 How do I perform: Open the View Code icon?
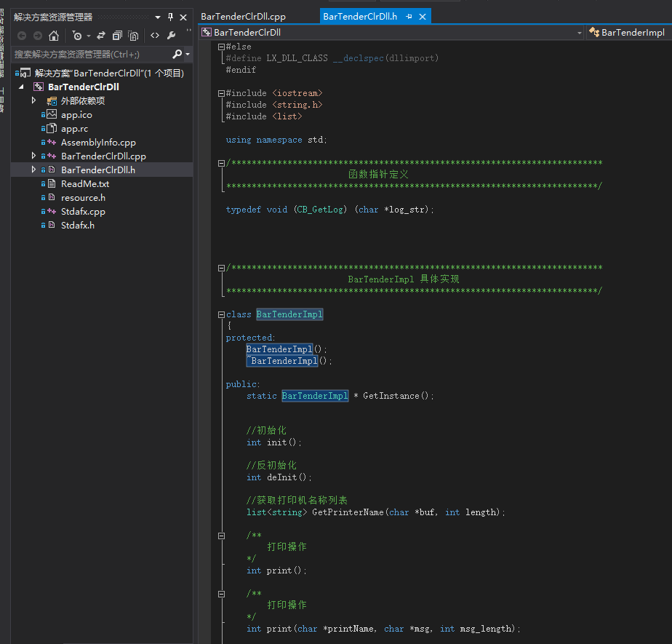click(x=155, y=35)
